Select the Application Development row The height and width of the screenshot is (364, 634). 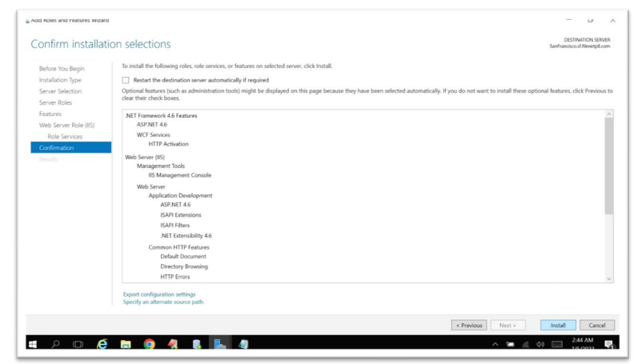tap(180, 195)
